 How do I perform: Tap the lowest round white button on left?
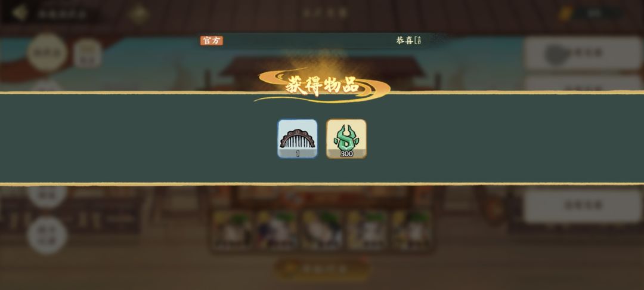tap(47, 235)
